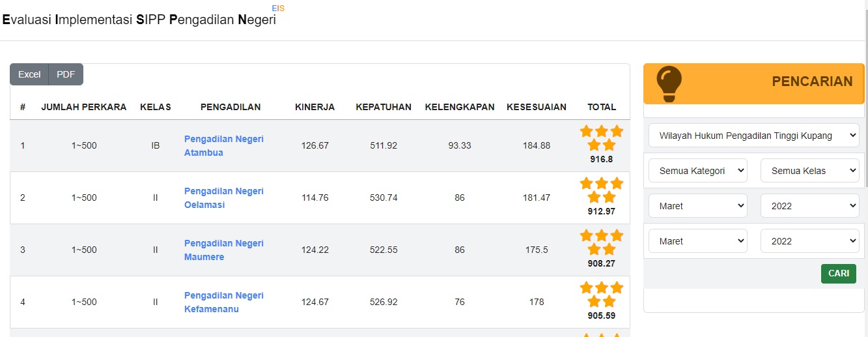Export table with Excel button
The height and width of the screenshot is (337, 868).
pos(29,74)
